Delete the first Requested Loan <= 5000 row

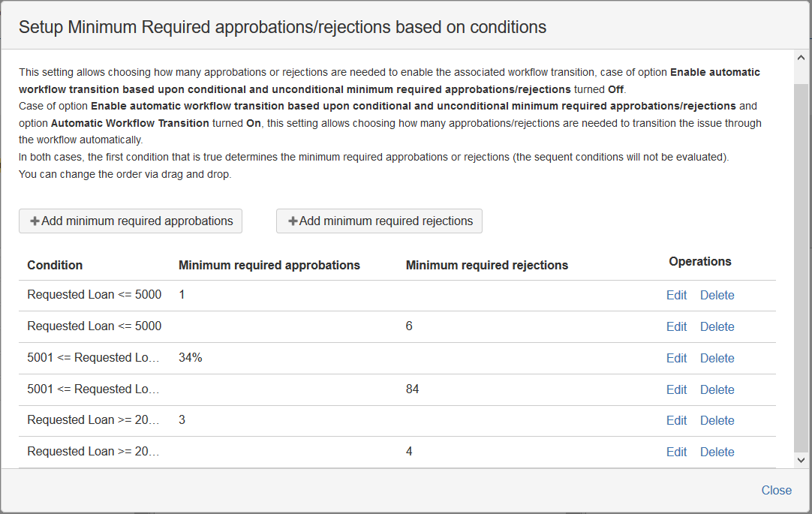click(x=717, y=296)
